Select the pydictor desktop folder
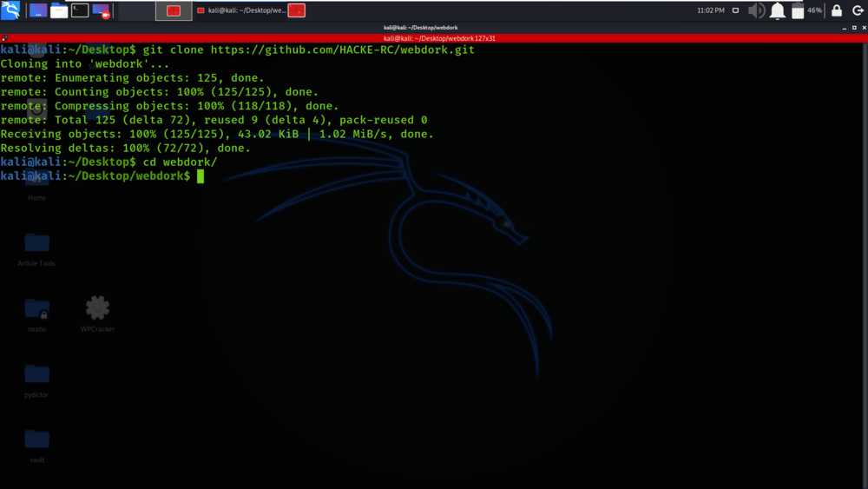Image resolution: width=868 pixels, height=489 pixels. [x=36, y=380]
